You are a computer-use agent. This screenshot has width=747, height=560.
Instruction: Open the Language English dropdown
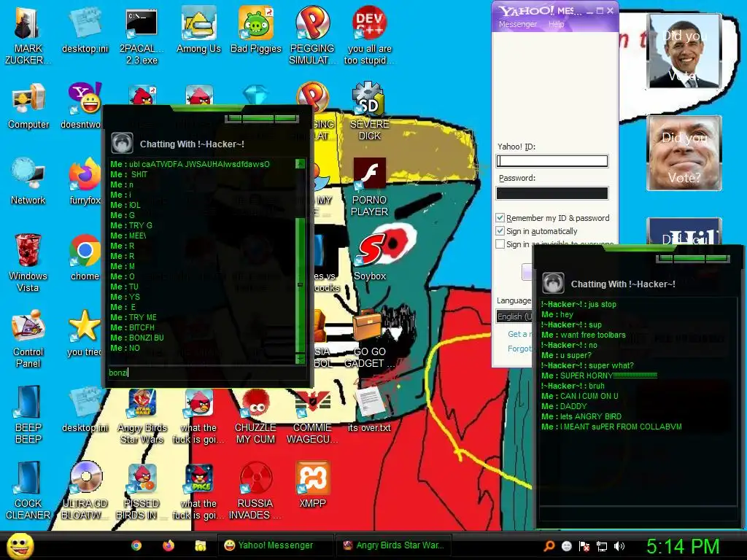click(x=514, y=316)
